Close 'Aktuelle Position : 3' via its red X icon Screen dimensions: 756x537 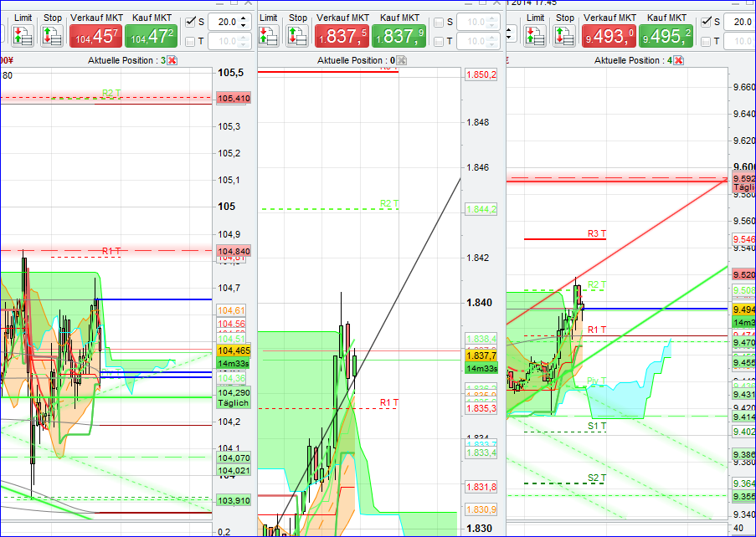pyautogui.click(x=172, y=60)
